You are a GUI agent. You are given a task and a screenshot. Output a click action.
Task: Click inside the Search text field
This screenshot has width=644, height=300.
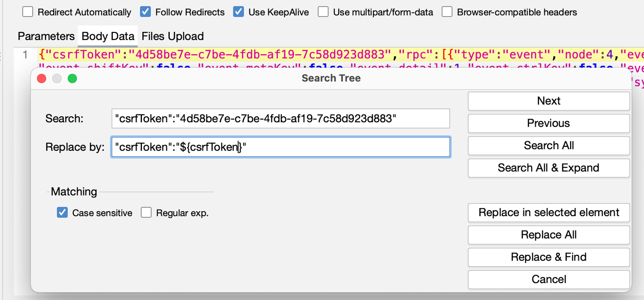pyautogui.click(x=281, y=119)
